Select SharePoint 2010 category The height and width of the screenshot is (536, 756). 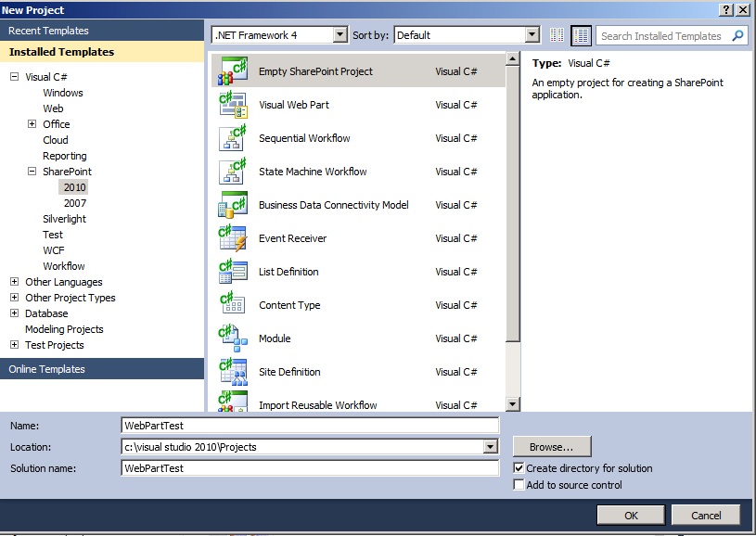click(x=75, y=187)
